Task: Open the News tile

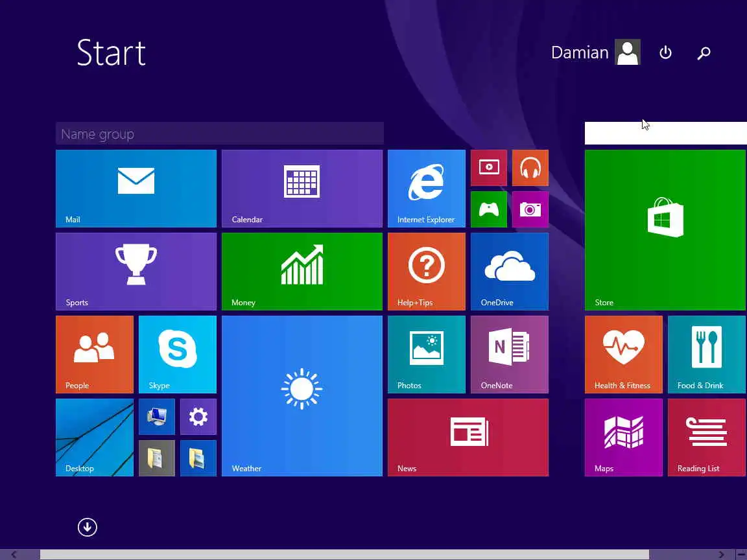Action: [x=468, y=437]
